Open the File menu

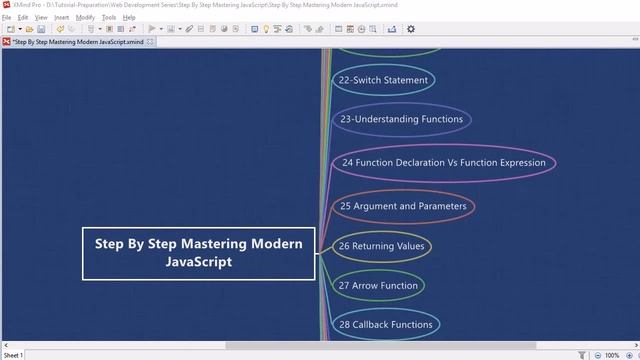click(x=7, y=18)
